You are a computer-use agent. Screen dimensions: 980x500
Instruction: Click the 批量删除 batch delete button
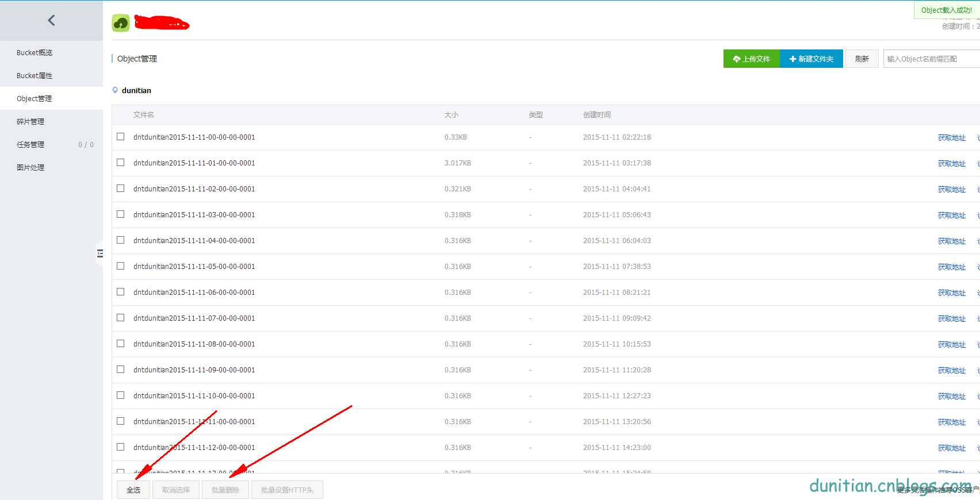point(225,490)
